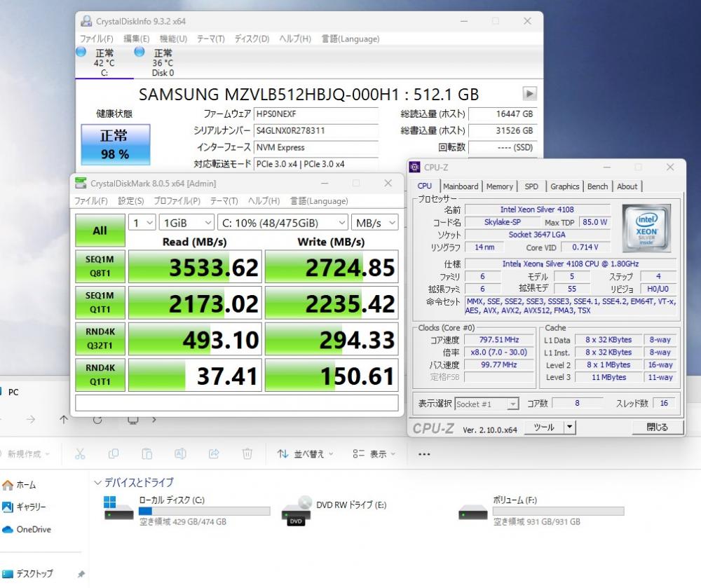This screenshot has width=701, height=588.
Task: Select the Disk 0 status icon in CrystalDiskInfo
Action: click(139, 52)
